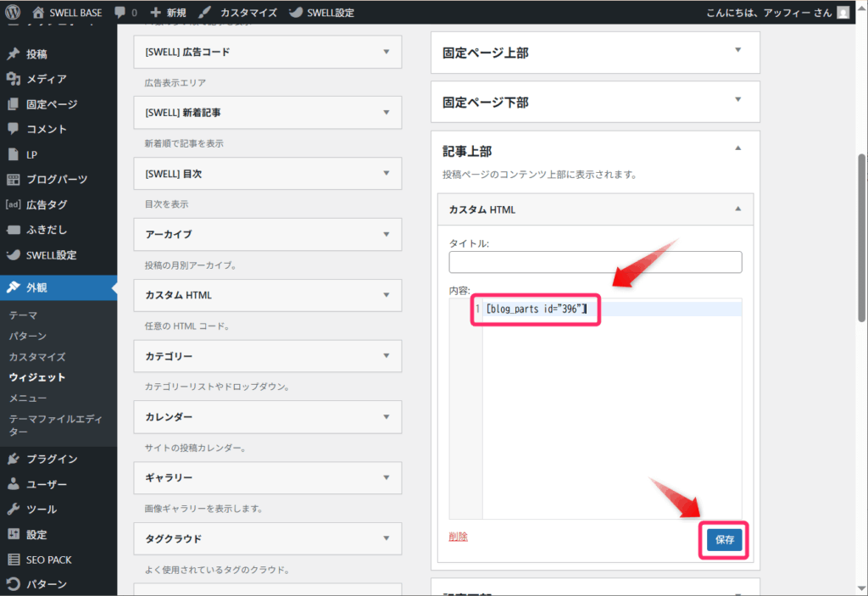Image resolution: width=868 pixels, height=596 pixels.
Task: Click the タイトル input field
Action: (x=595, y=262)
